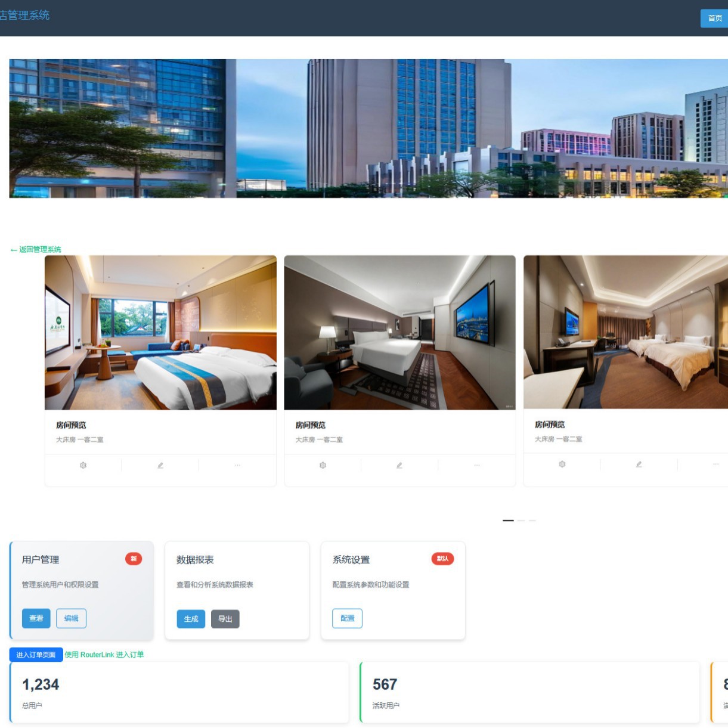Click the 进入订单页面 button
Viewport: 728px width, 728px height.
35,654
